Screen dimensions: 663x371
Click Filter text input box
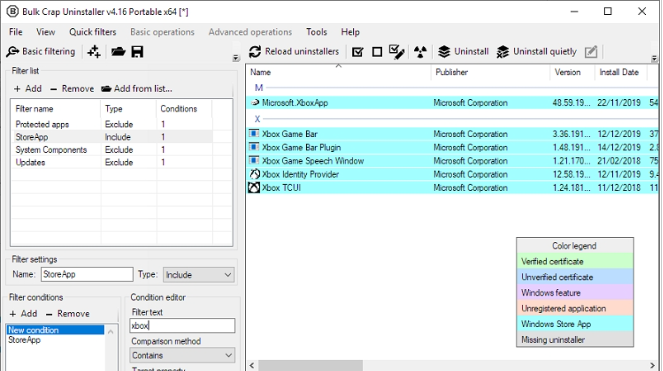[182, 326]
